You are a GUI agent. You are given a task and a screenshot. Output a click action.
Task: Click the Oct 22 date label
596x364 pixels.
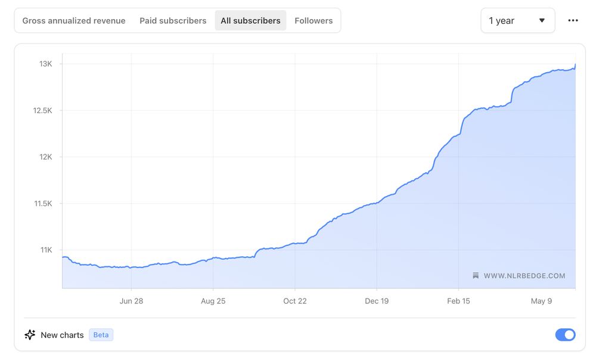tap(295, 301)
